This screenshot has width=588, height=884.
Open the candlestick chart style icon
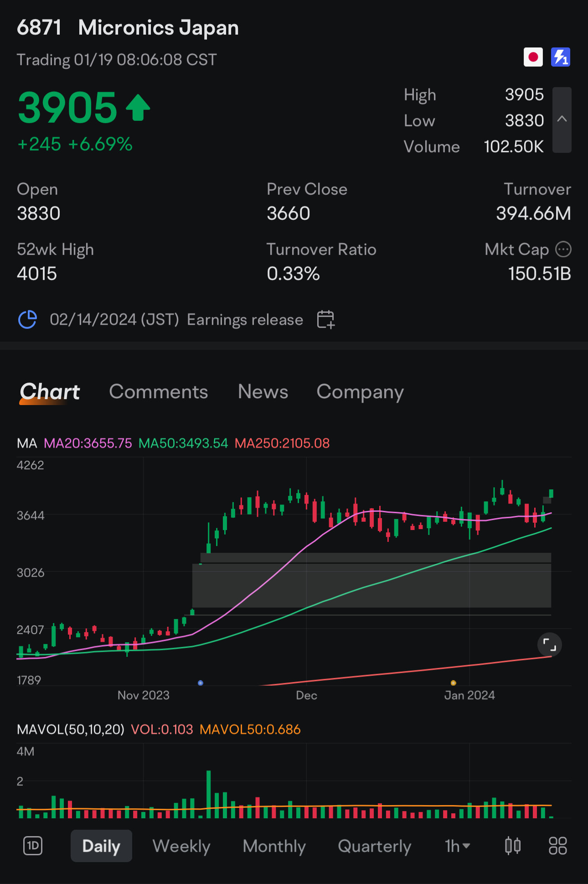[513, 846]
